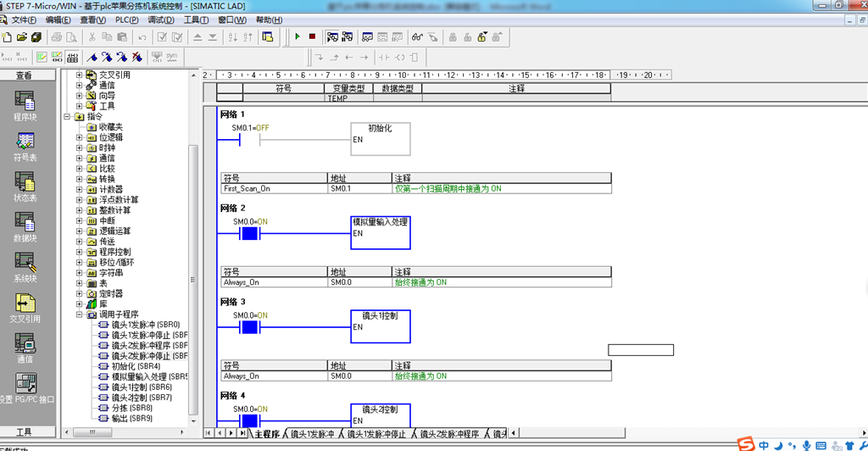Expand the 时钟 instruction folder
This screenshot has height=451, width=868.
coord(79,148)
